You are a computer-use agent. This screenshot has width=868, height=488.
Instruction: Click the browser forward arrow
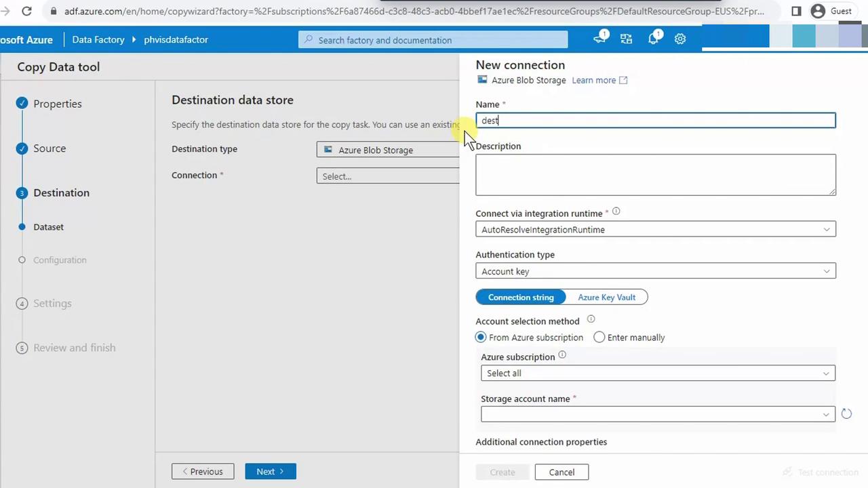pyautogui.click(x=5, y=11)
